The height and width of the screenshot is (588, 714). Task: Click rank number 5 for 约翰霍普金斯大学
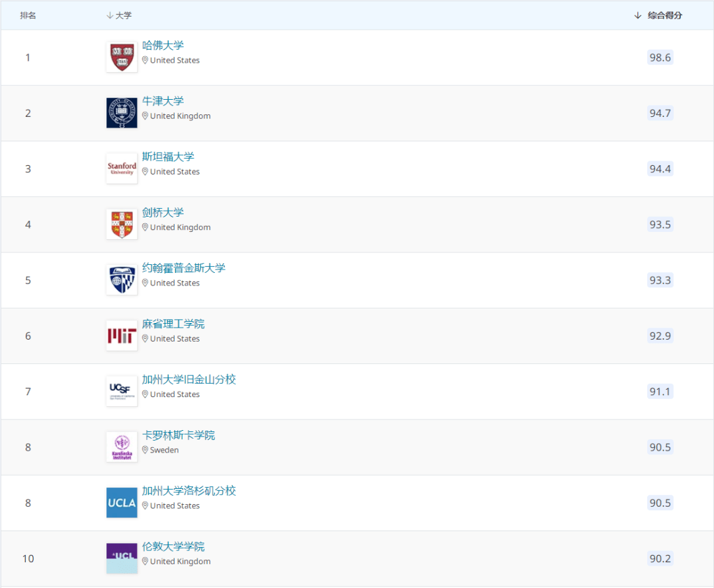[x=28, y=280]
